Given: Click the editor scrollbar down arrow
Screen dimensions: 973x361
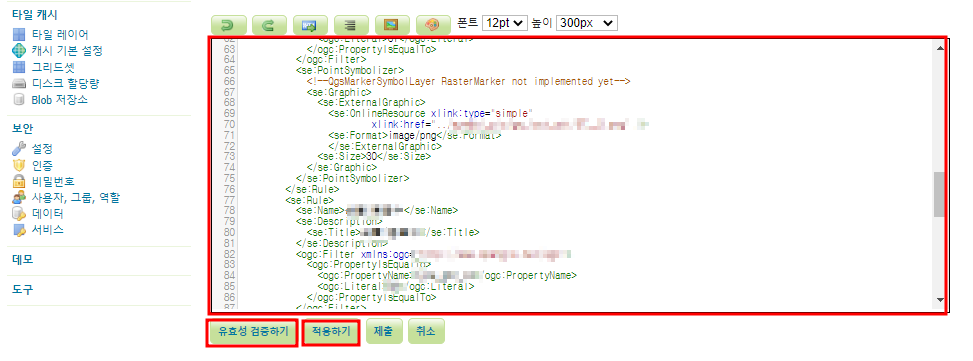Looking at the screenshot, I should [x=939, y=300].
